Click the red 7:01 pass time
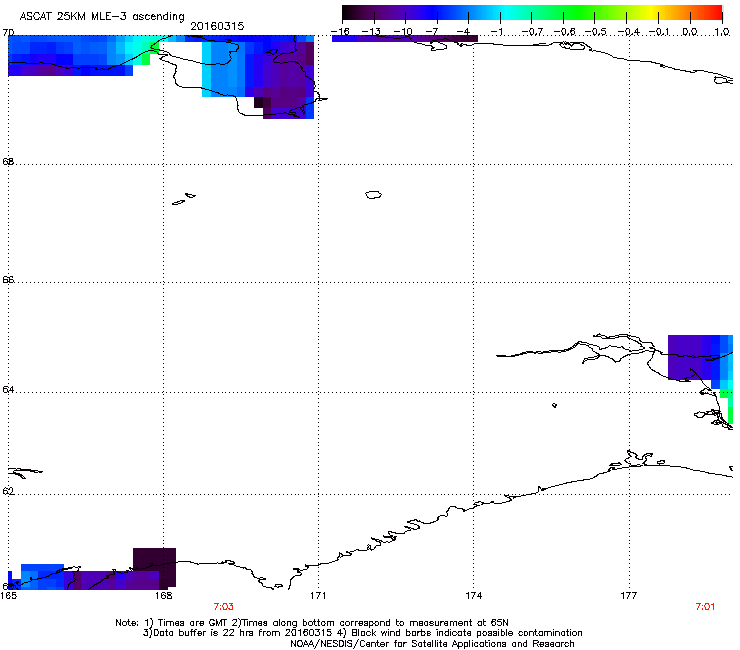Viewport: 740px width, 650px height. point(705,607)
